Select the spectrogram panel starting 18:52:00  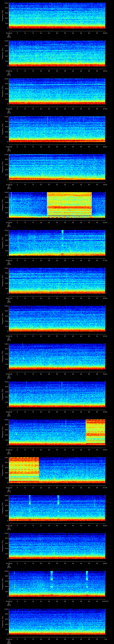pos(57,318)
